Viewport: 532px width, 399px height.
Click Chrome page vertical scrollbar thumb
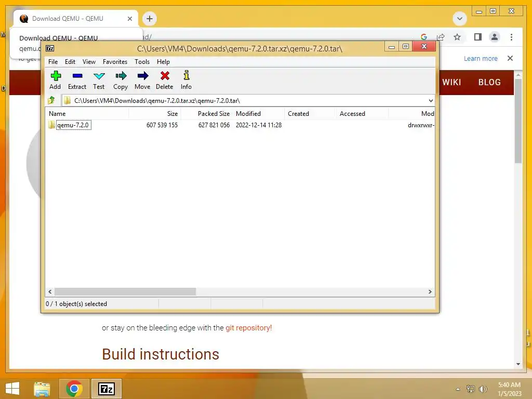tap(518, 121)
